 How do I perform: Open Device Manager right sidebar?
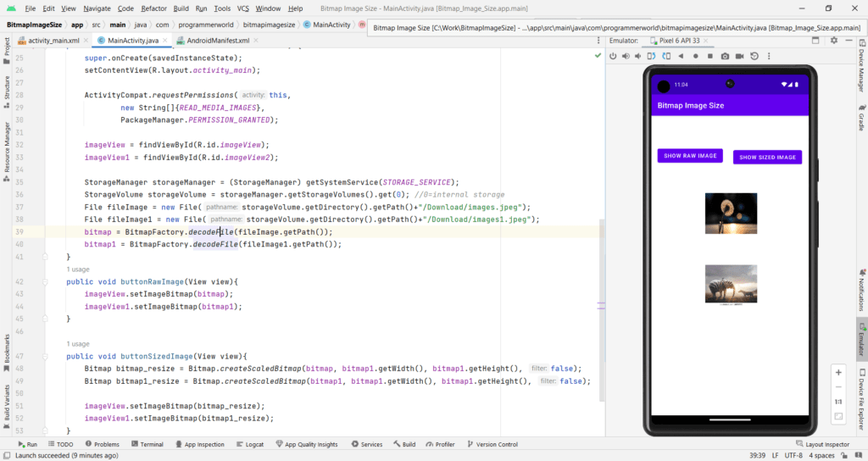862,65
